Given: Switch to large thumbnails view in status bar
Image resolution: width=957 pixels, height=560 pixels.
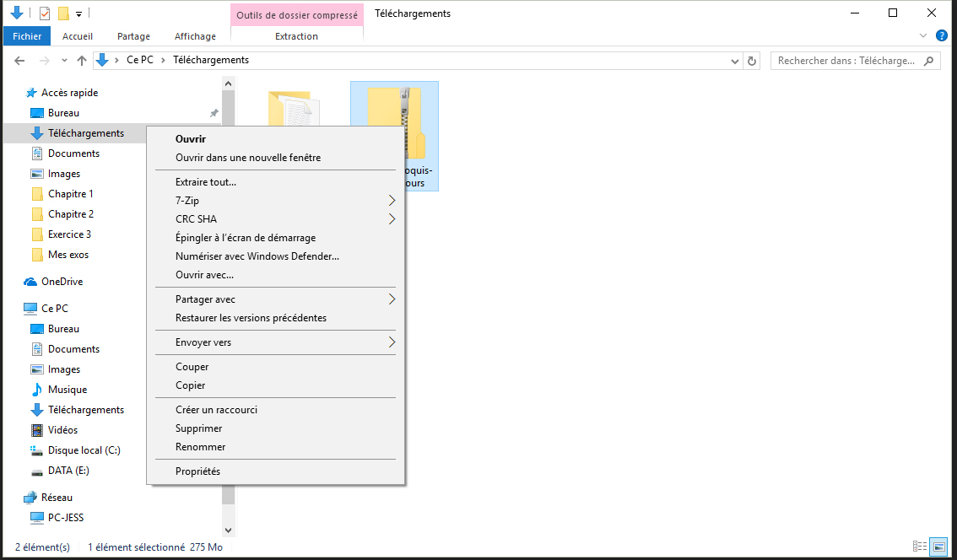Looking at the screenshot, I should coord(938,547).
